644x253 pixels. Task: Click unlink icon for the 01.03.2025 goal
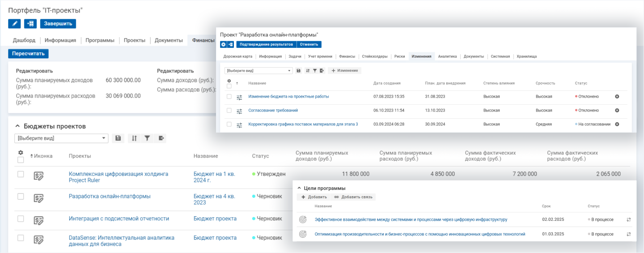tap(628, 234)
